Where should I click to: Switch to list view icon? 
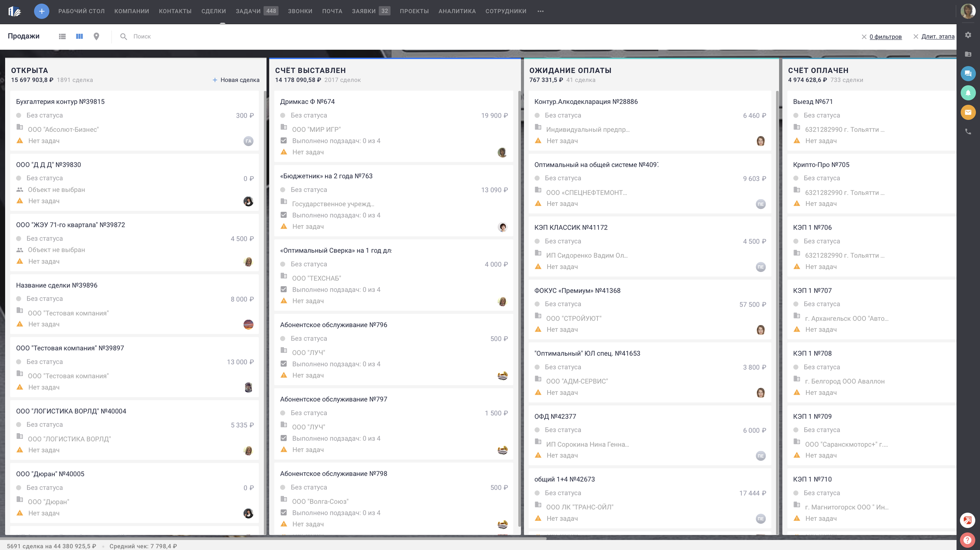click(62, 36)
